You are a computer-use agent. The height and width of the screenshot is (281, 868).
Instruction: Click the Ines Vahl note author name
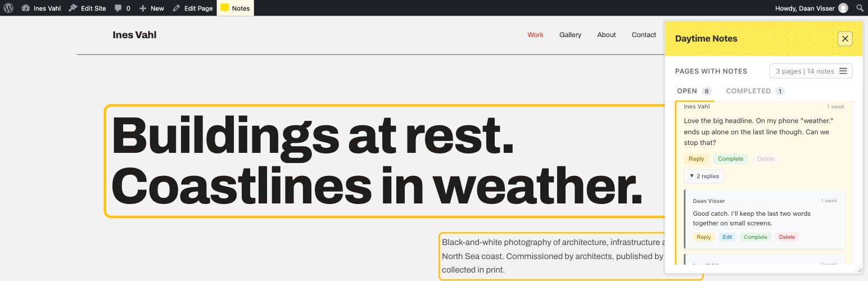click(697, 106)
